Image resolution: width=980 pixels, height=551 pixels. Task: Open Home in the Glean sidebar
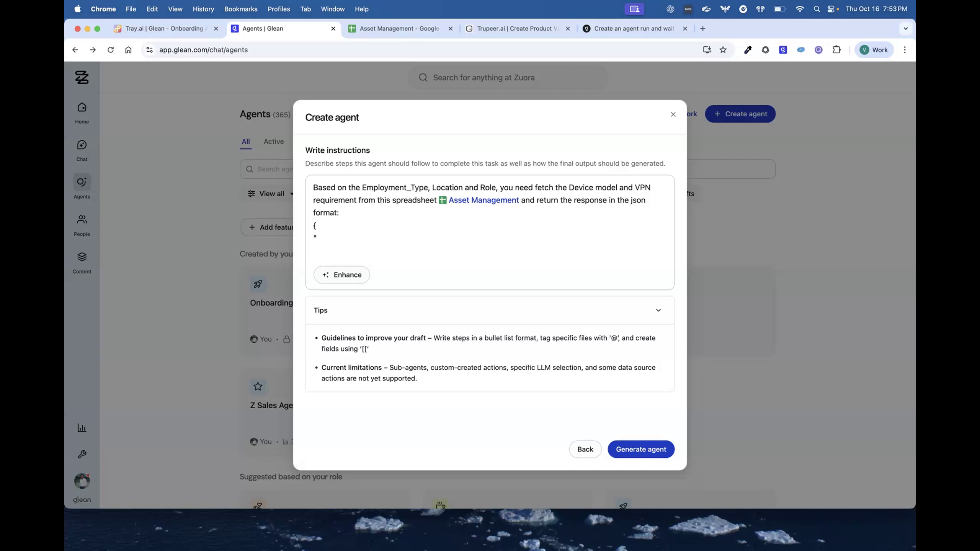82,112
